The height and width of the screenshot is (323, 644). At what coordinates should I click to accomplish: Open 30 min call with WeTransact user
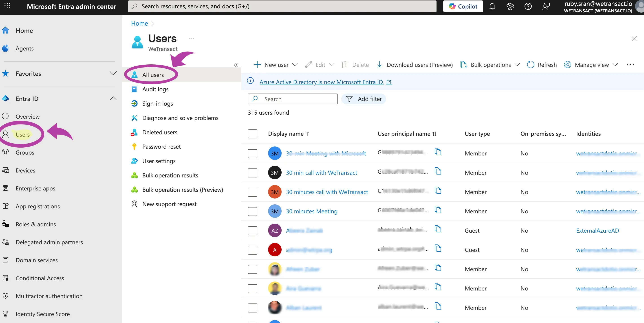pyautogui.click(x=322, y=173)
